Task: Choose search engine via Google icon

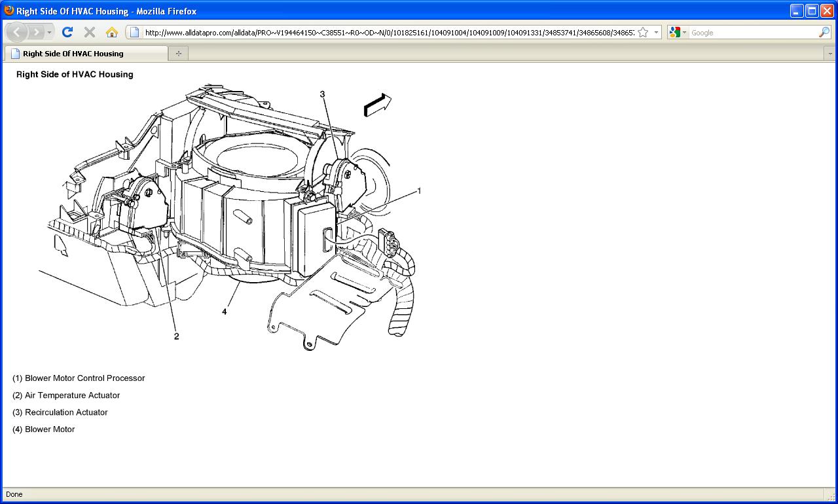Action: coord(677,32)
